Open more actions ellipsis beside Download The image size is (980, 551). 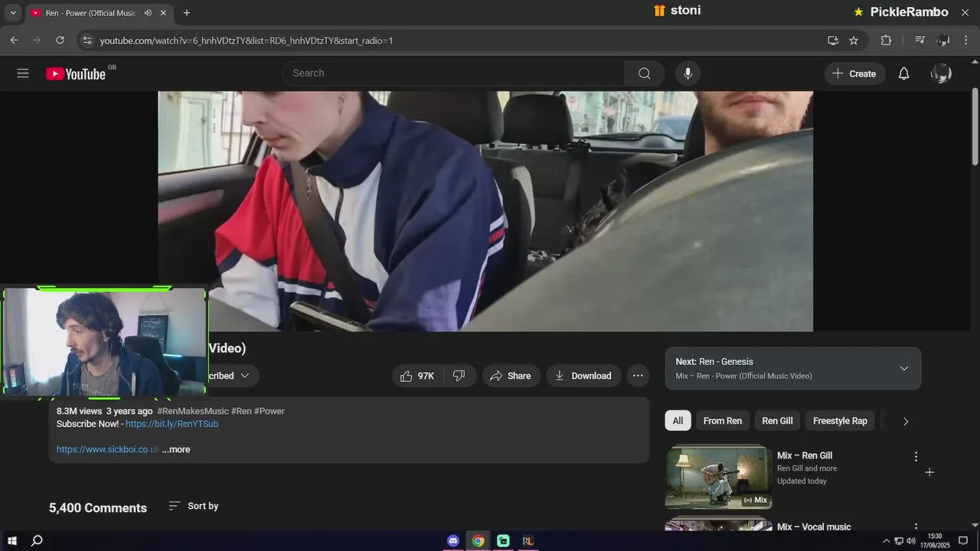[638, 376]
